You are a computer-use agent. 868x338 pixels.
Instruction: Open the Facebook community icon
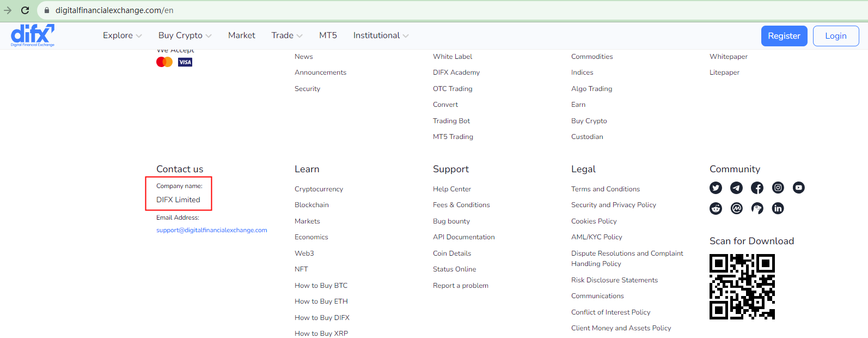[757, 188]
